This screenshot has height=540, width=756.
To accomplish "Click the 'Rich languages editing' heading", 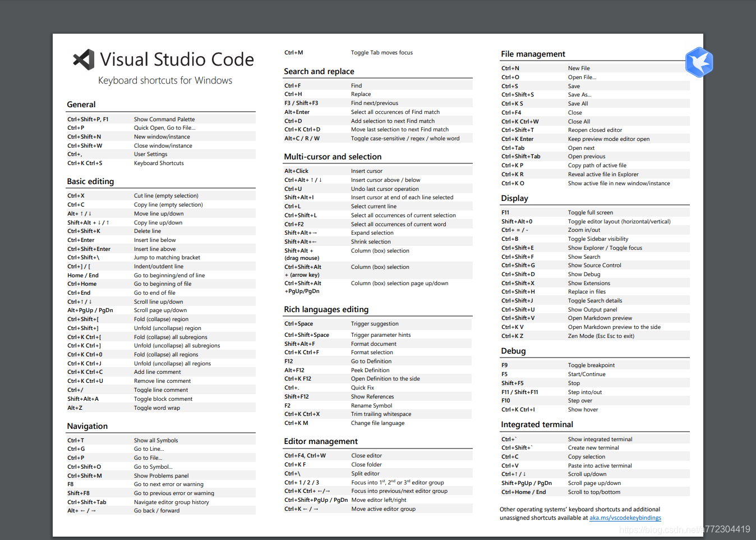I will click(x=326, y=309).
